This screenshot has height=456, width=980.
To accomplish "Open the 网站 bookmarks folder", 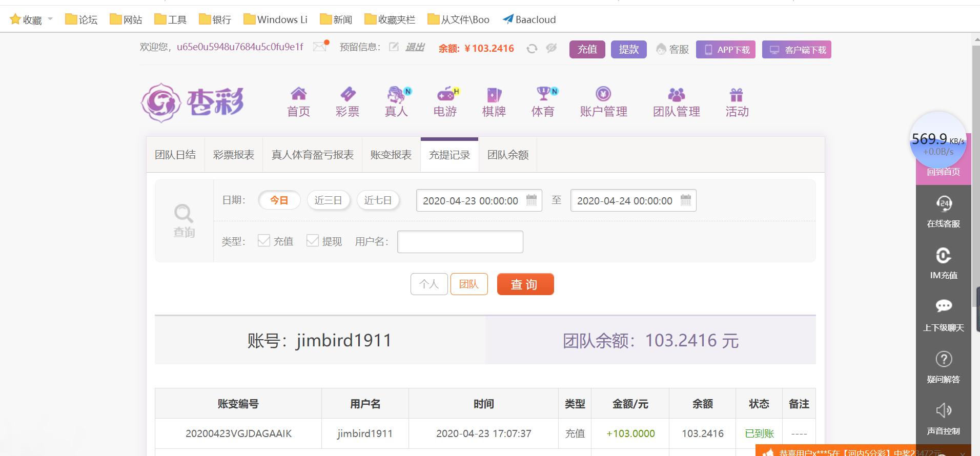I will (126, 19).
